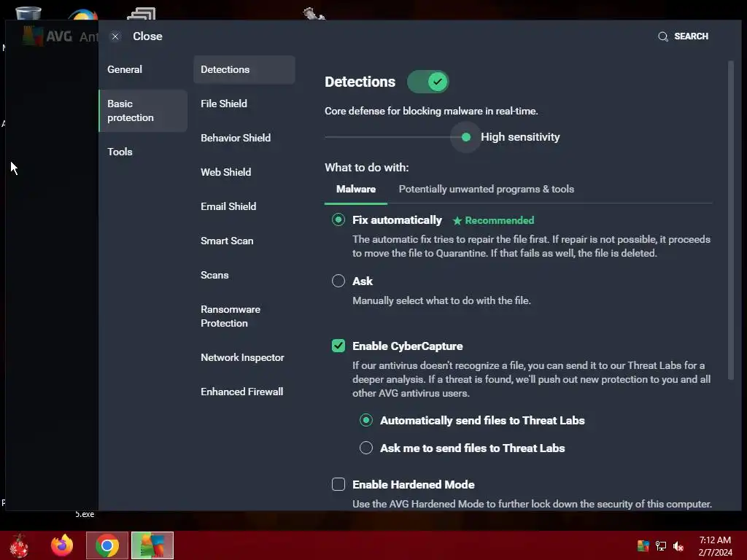The image size is (747, 560).
Task: Open Google Chrome from the taskbar
Action: click(107, 545)
